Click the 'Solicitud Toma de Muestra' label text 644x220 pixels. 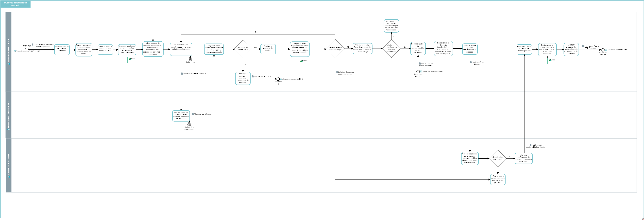click(194, 74)
